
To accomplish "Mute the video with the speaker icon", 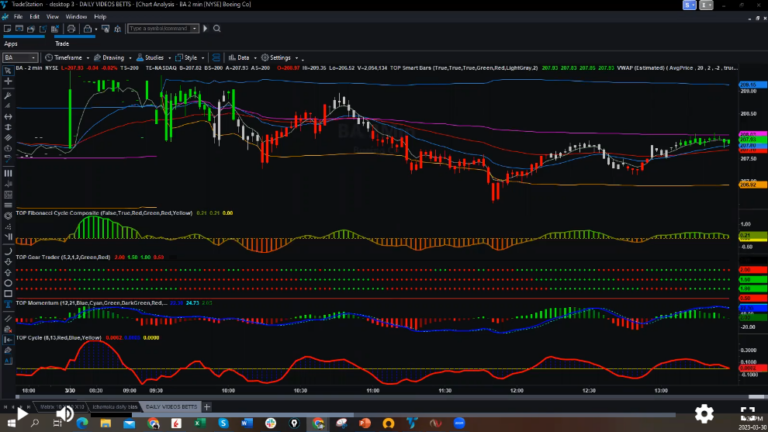I will pyautogui.click(x=64, y=412).
